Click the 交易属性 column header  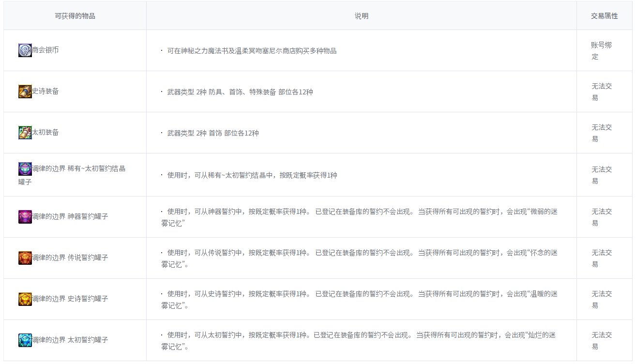tap(604, 16)
